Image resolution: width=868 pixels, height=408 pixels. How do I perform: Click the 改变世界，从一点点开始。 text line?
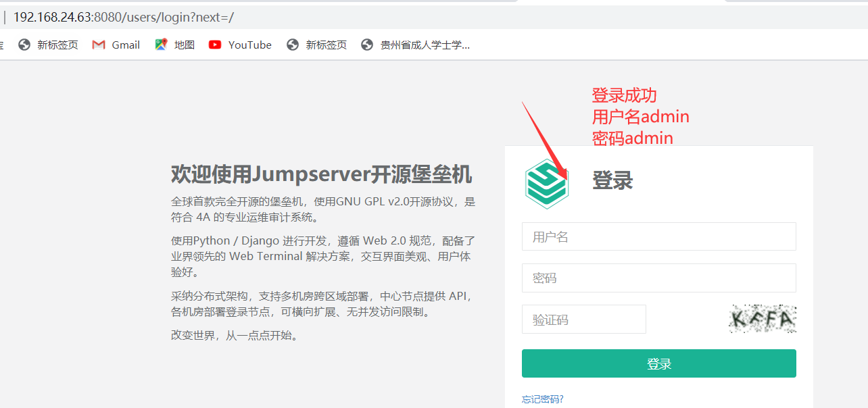click(x=235, y=335)
